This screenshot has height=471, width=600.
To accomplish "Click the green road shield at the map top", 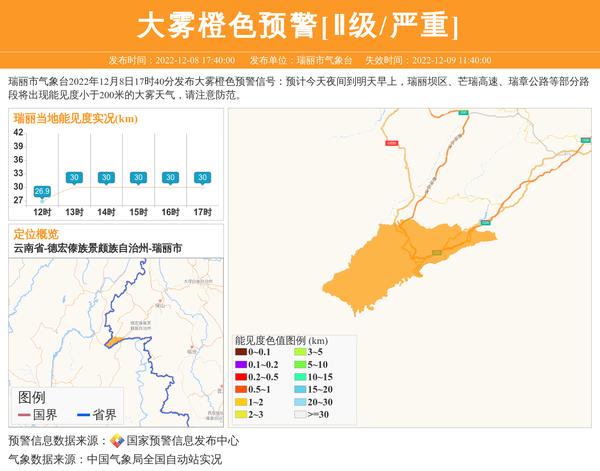I will point(463,112).
